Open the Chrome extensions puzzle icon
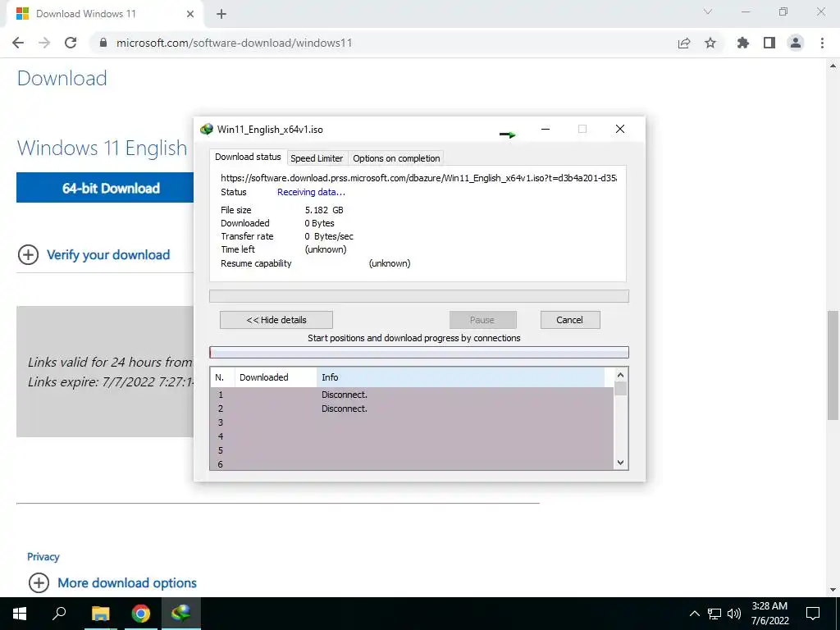 pyautogui.click(x=742, y=43)
